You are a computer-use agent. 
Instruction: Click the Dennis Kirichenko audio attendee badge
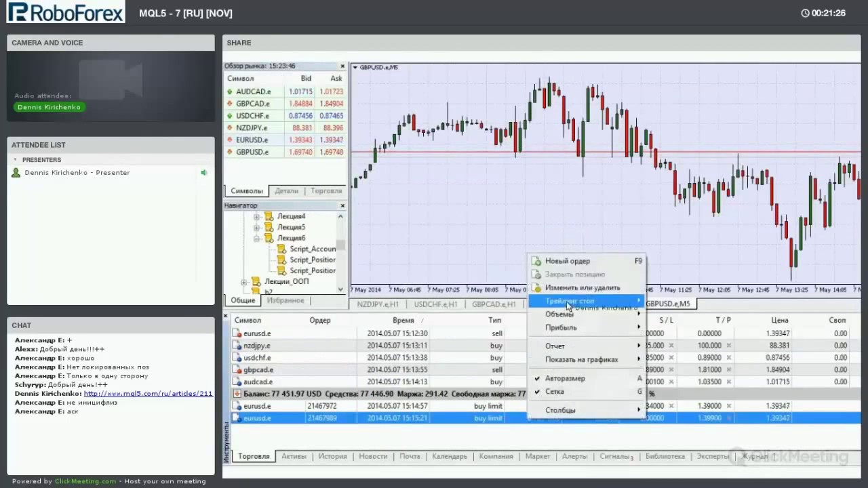(x=49, y=107)
